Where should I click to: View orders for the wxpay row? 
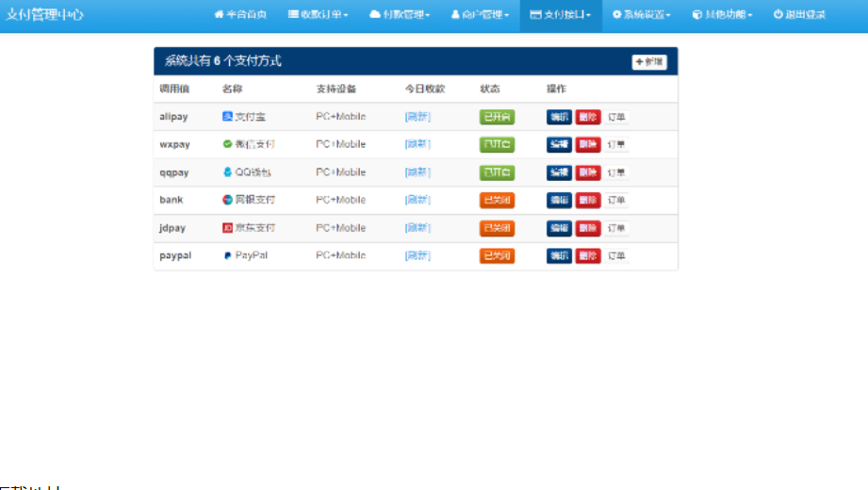(616, 144)
